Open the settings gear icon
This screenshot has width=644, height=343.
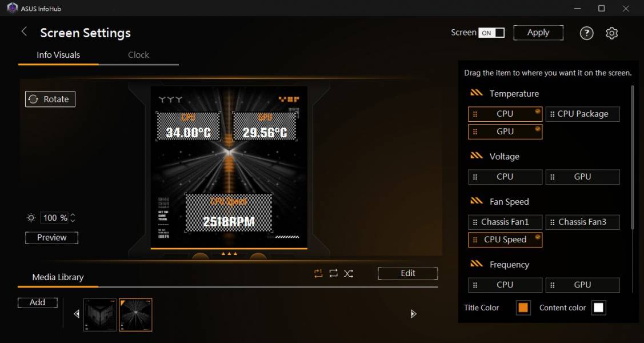pos(611,33)
